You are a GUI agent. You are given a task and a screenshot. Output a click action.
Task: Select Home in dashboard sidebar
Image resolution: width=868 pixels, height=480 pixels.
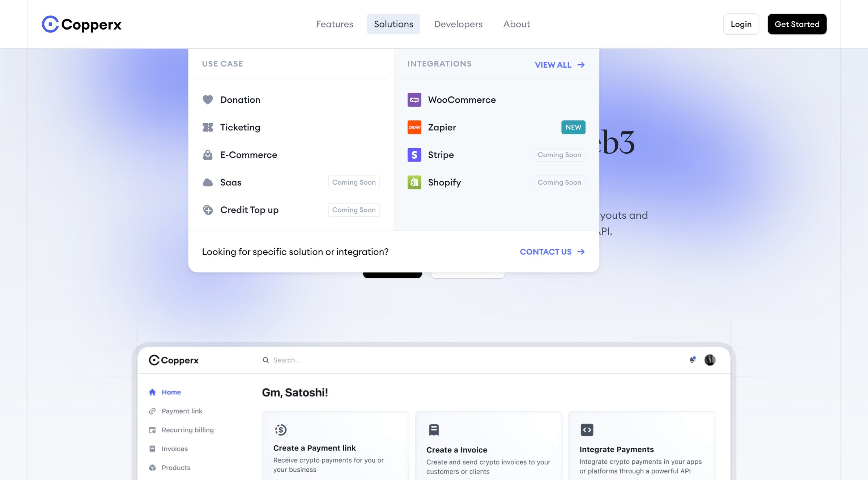[171, 392]
